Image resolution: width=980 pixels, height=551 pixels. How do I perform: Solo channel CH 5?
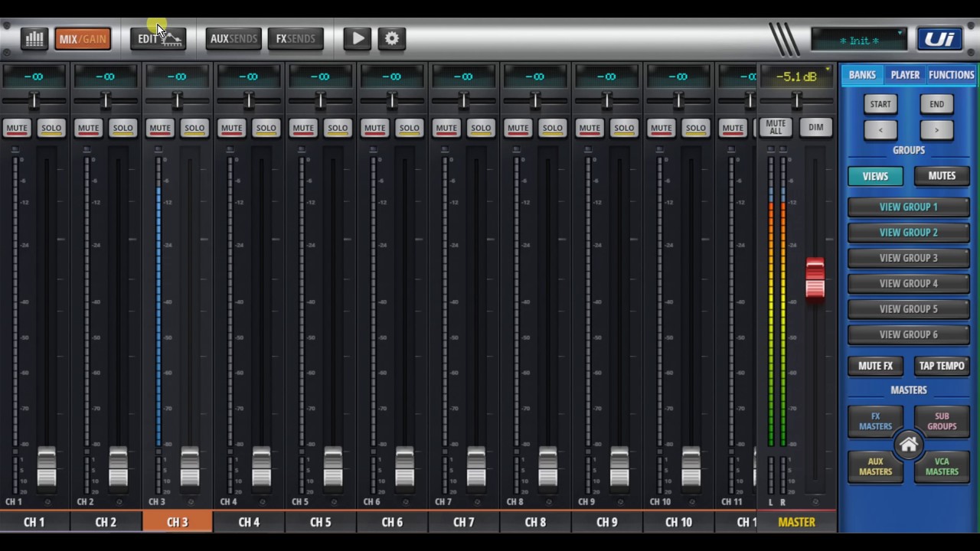click(338, 128)
